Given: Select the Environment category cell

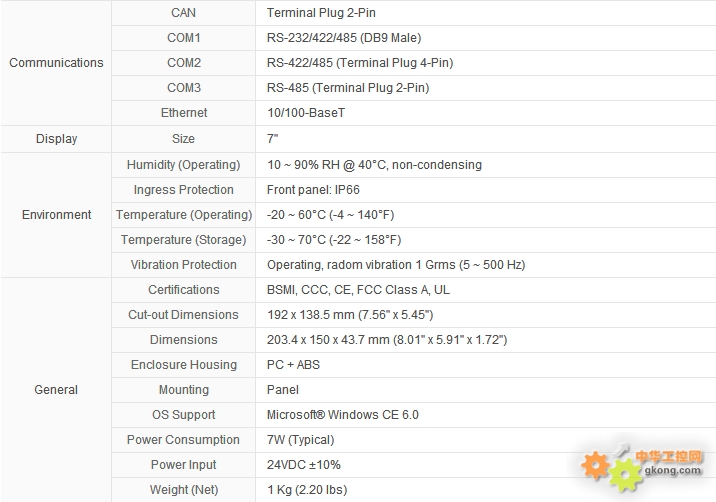Looking at the screenshot, I should 56,215.
